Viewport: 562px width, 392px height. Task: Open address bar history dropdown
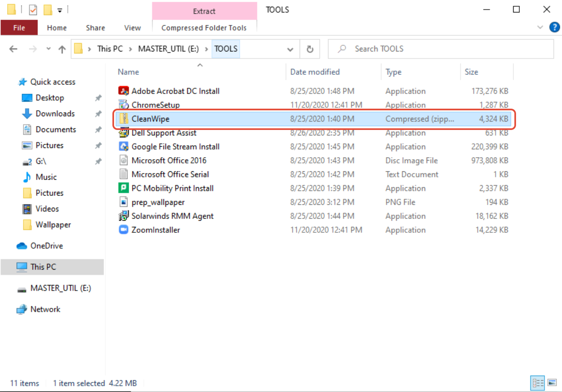290,49
